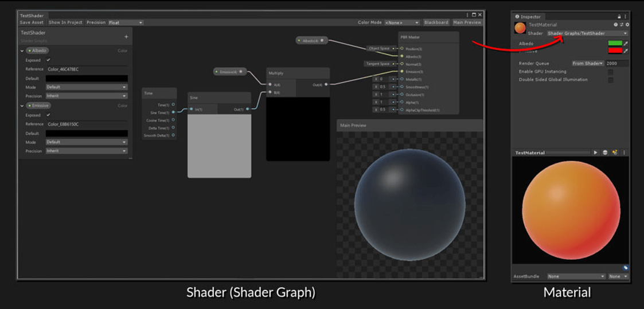Image resolution: width=644 pixels, height=309 pixels.
Task: Click the PBR Master Normal(3) port
Action: (401, 64)
